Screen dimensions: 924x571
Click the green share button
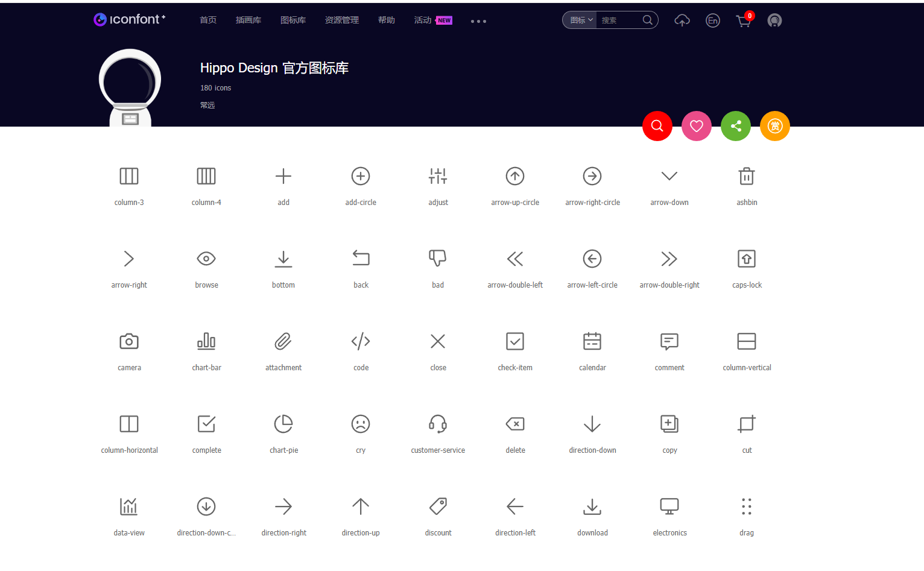pos(736,126)
